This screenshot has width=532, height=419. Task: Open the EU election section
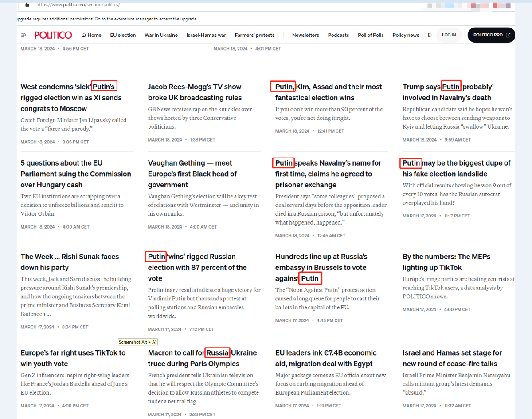click(123, 35)
